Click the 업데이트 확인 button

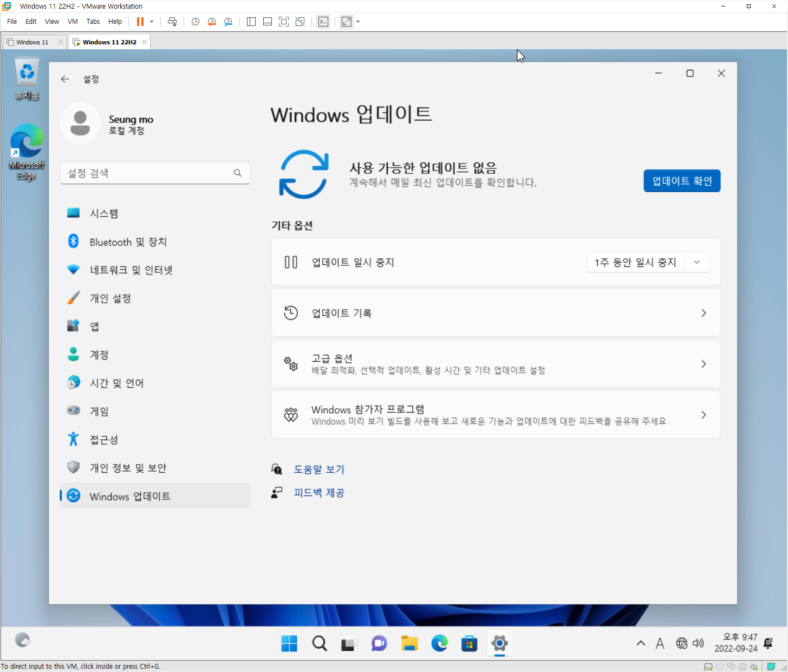click(682, 181)
